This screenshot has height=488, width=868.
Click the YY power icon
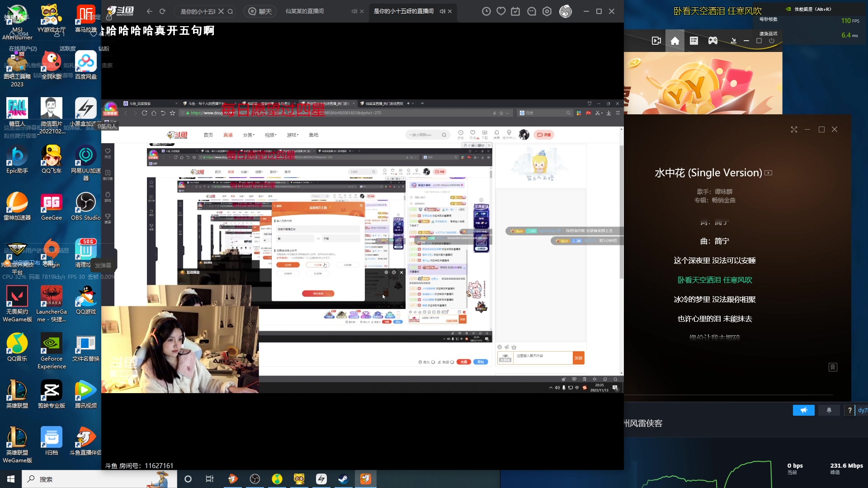(772, 41)
